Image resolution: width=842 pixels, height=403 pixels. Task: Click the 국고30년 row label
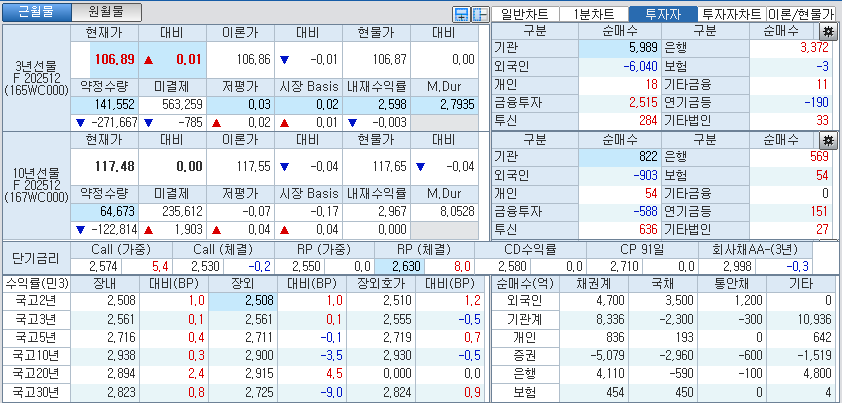pos(37,392)
